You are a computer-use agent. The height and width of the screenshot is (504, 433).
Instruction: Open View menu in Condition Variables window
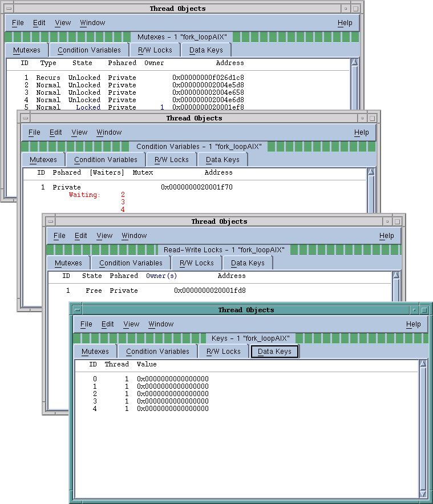[79, 132]
